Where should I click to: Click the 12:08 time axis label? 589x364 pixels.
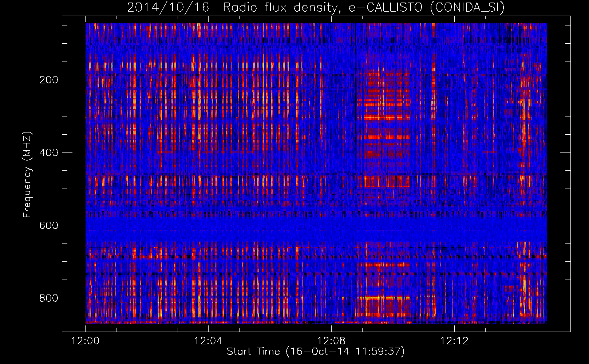331,341
